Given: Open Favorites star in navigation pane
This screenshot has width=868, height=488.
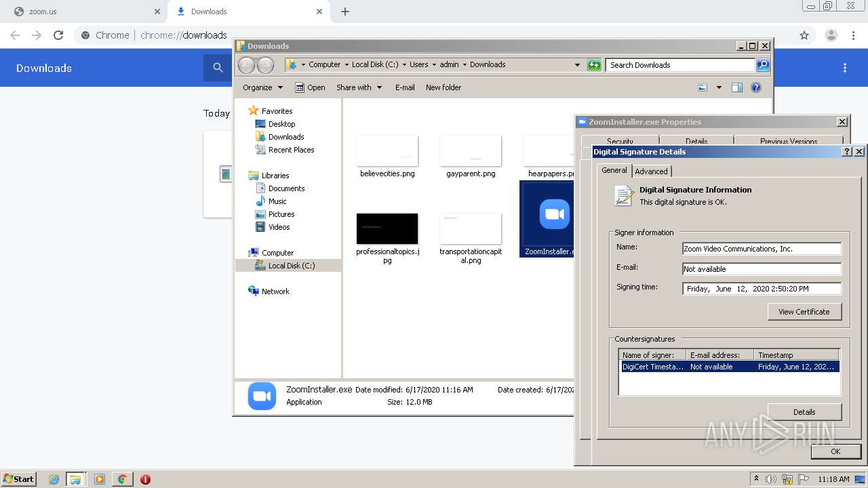Looking at the screenshot, I should point(254,110).
